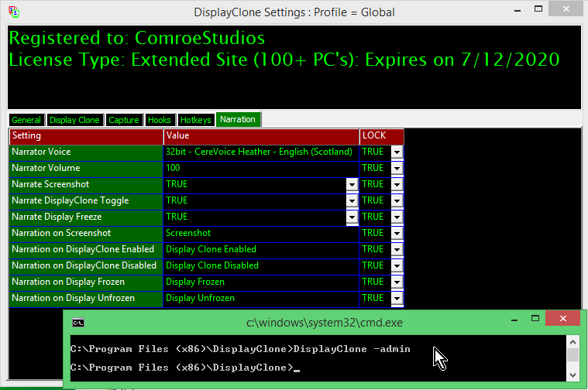The width and height of the screenshot is (588, 390).
Task: Select the Narrate DisplayClone Toggle label
Action: click(86, 200)
